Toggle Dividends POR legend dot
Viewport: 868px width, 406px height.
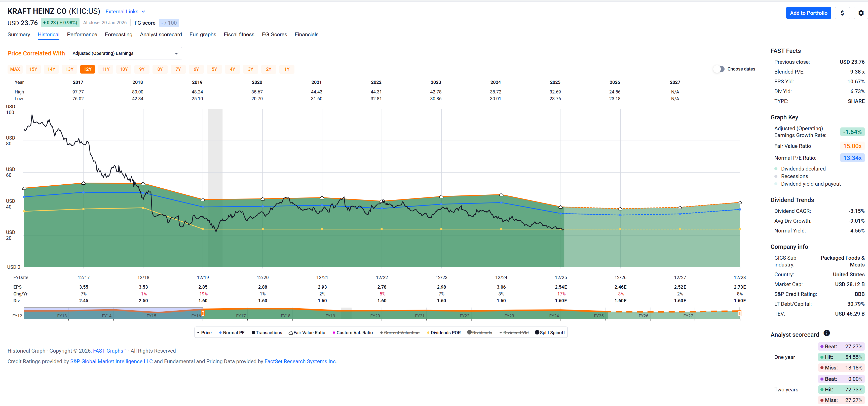[x=443, y=333]
